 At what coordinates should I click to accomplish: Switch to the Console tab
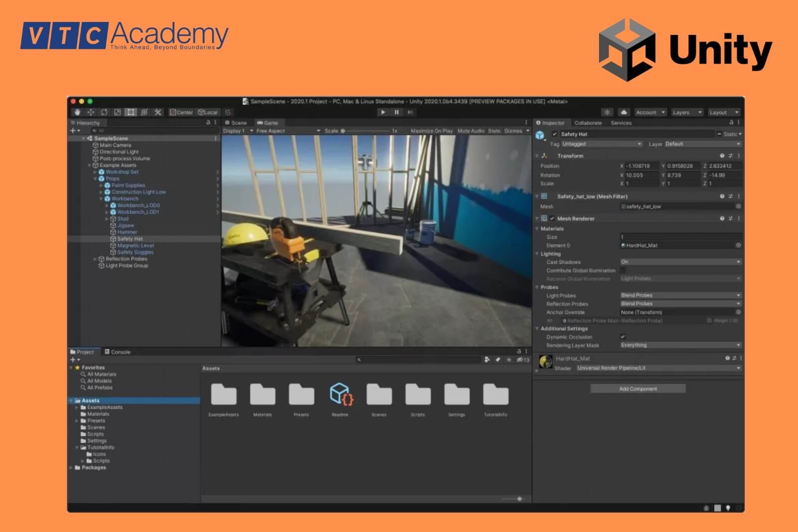coord(118,352)
